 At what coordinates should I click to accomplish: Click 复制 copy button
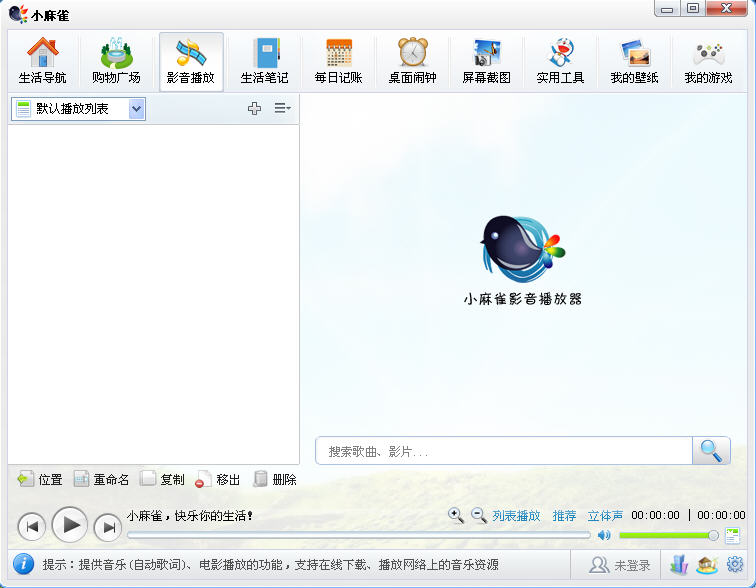coord(162,479)
